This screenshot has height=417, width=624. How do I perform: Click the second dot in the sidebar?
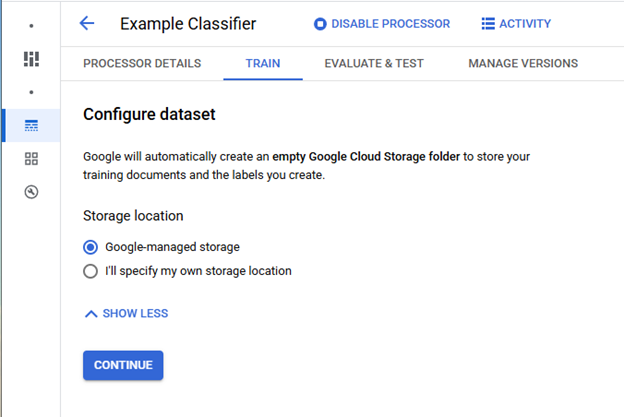31,92
